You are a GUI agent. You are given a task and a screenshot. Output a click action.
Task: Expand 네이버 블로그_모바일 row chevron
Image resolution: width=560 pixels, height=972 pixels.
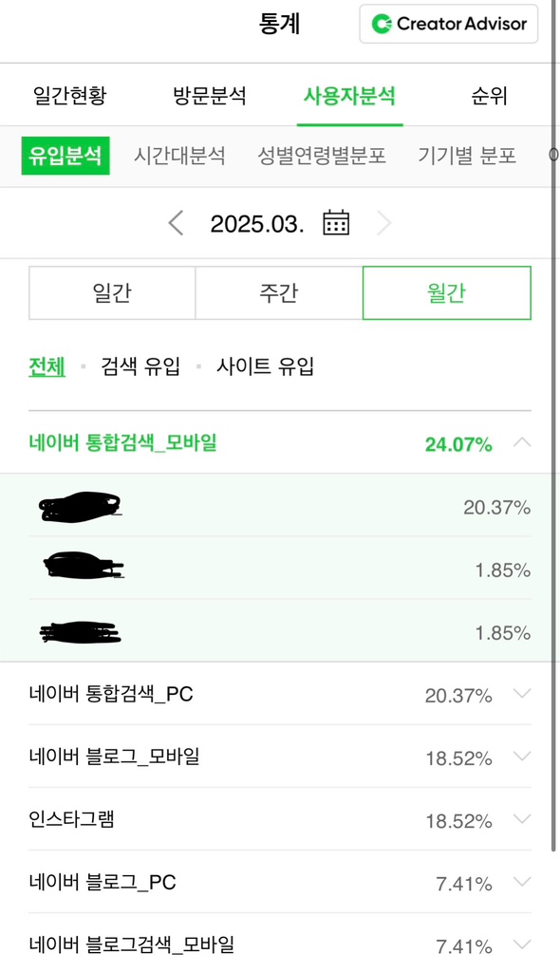(522, 756)
